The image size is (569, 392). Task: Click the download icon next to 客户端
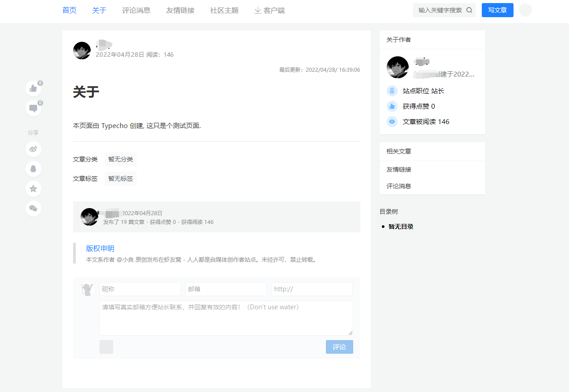coord(258,10)
